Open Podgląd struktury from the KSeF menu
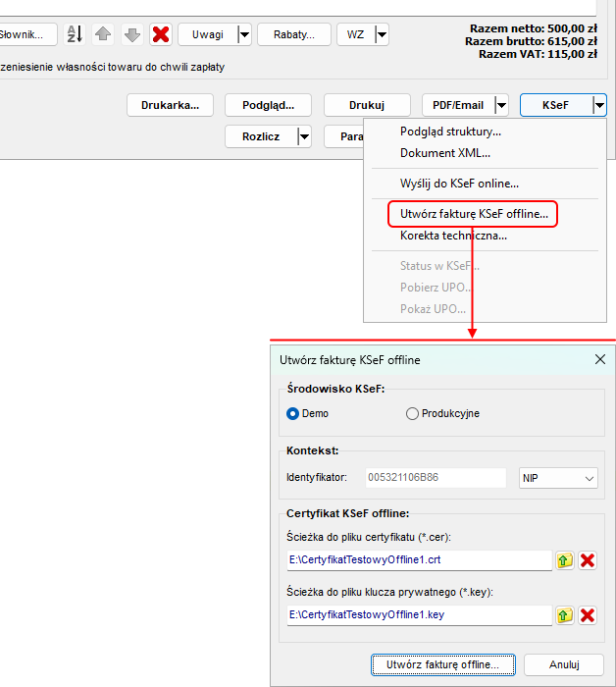 point(450,132)
